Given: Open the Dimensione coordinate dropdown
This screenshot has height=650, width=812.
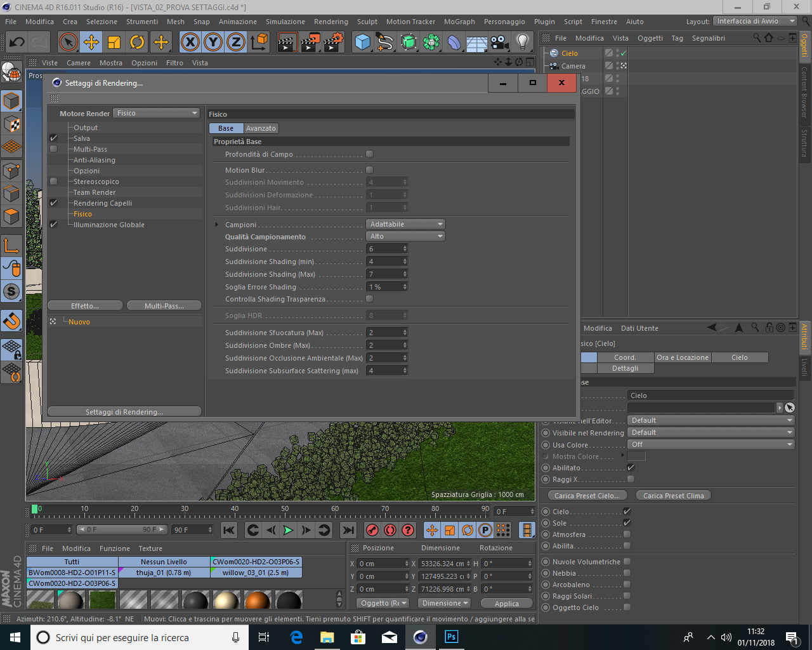Looking at the screenshot, I should (x=444, y=603).
